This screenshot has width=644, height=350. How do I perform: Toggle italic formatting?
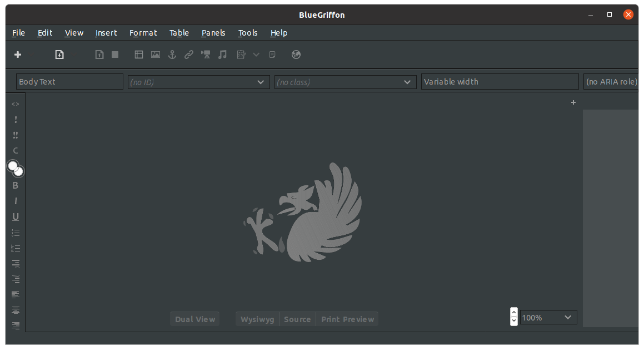16,201
